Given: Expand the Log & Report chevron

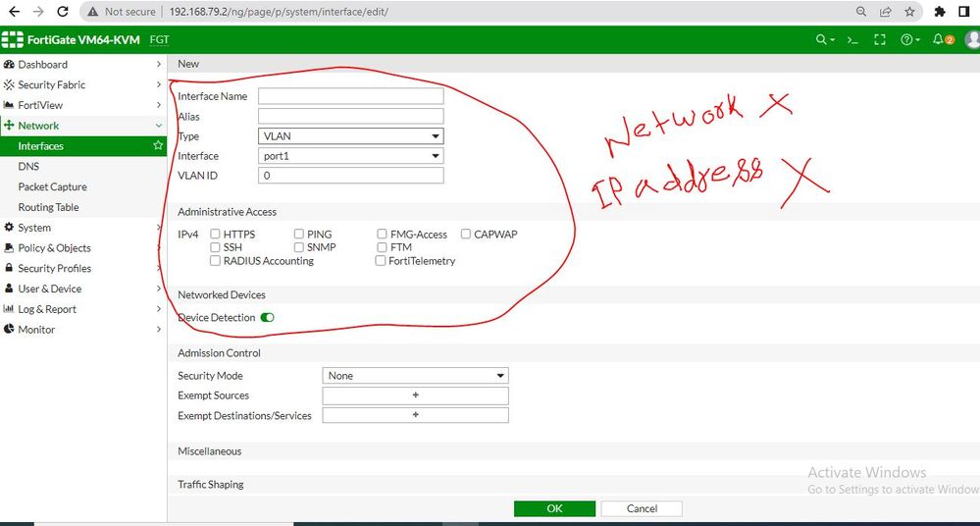Looking at the screenshot, I should point(158,309).
